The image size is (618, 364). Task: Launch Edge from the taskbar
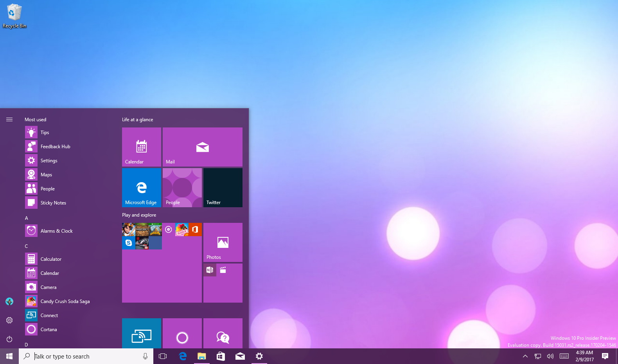tap(183, 356)
